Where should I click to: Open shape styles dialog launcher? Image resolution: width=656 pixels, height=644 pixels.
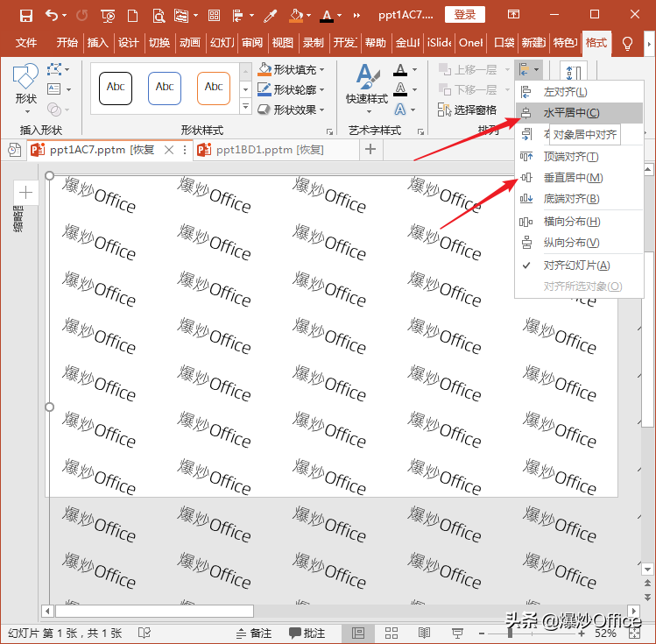point(329,131)
